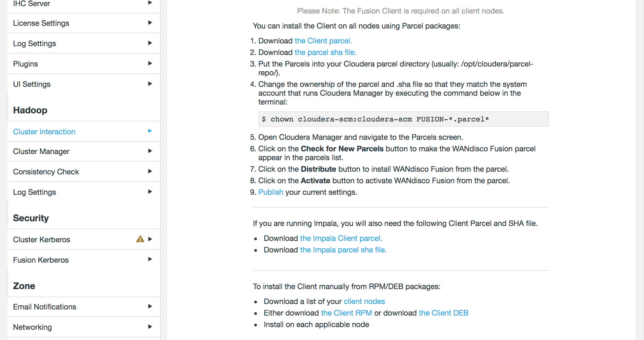The height and width of the screenshot is (340, 644).
Task: Expand the IHC Server section
Action: pos(150,3)
